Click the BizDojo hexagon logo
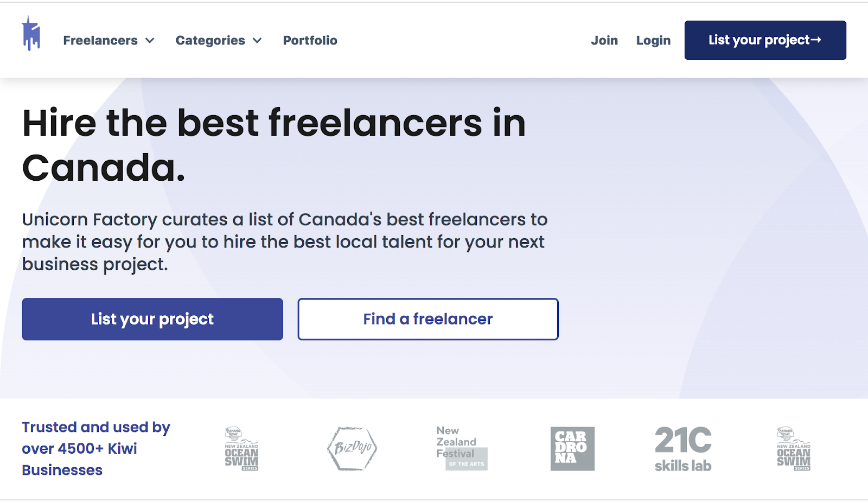This screenshot has height=502, width=868. click(352, 448)
